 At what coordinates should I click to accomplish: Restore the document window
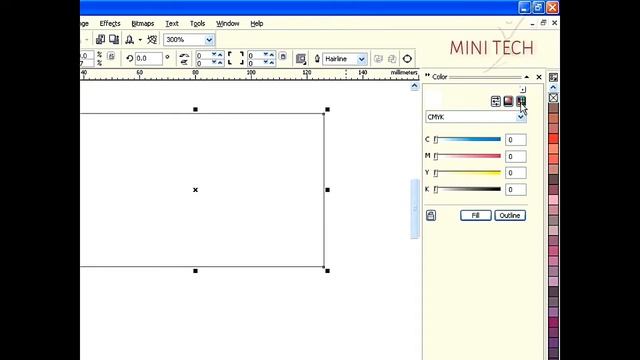[x=543, y=23]
